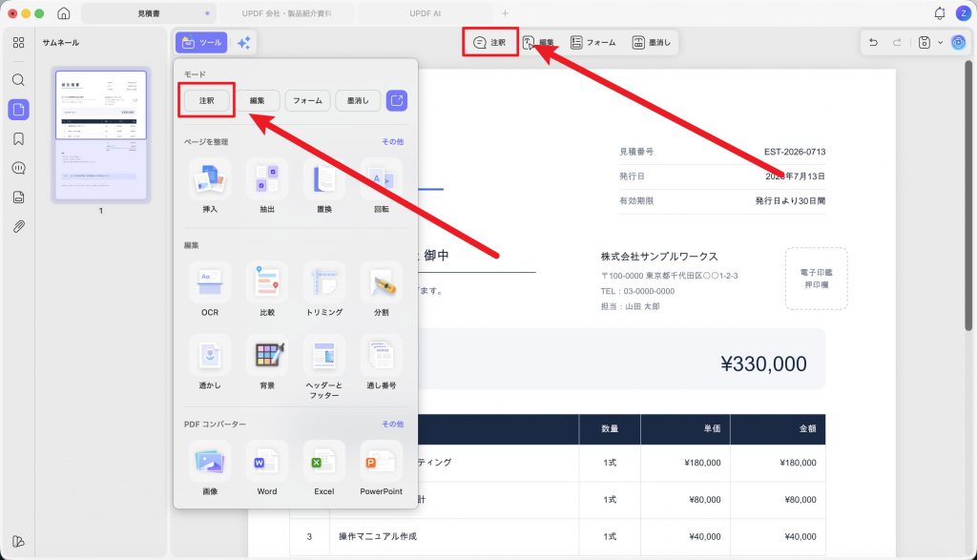Click 操作マニュアル作成 table row text
The width and height of the screenshot is (977, 560).
(378, 536)
